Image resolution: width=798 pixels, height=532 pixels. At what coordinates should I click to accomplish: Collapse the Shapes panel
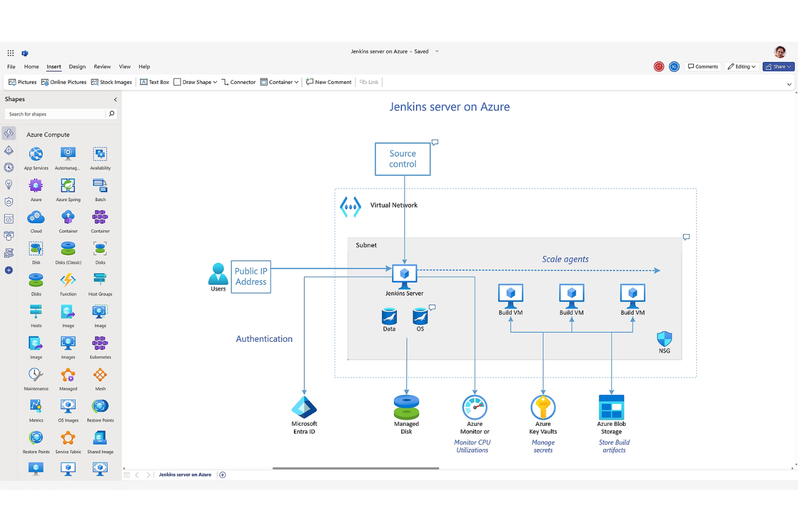115,100
